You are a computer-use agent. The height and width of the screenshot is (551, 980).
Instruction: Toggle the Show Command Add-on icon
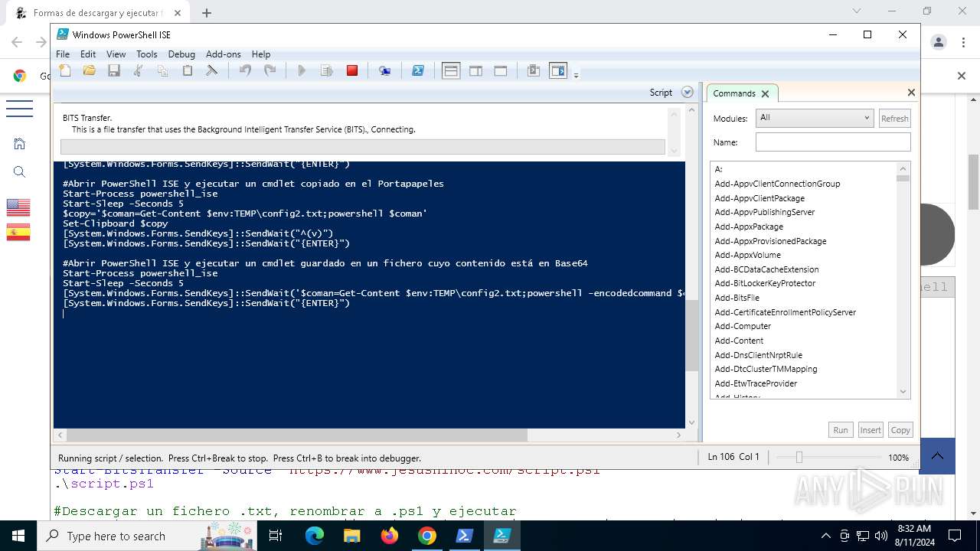click(558, 70)
